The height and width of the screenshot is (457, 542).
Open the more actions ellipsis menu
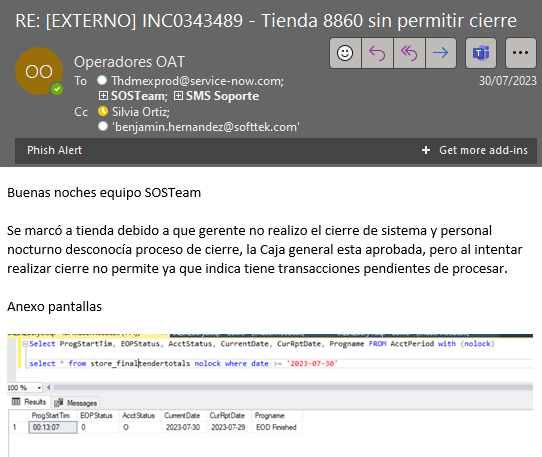point(521,53)
